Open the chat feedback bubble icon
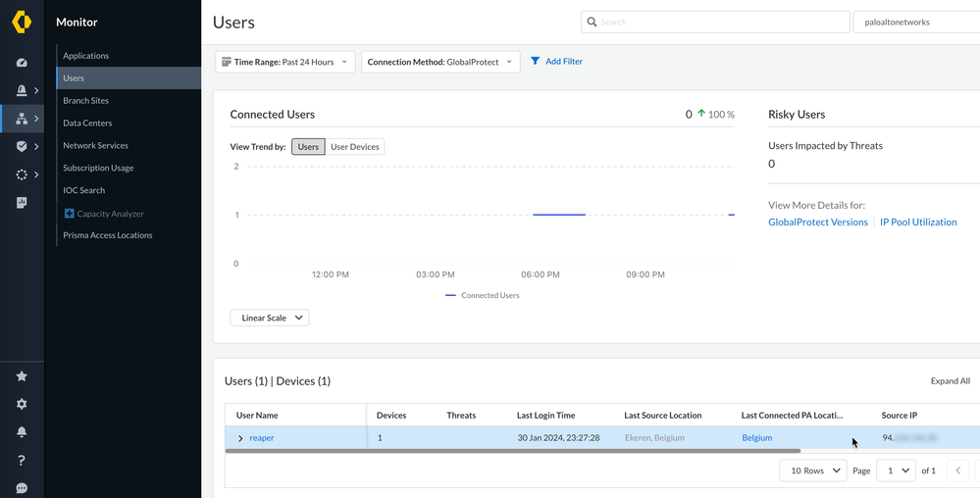The image size is (980, 498). point(22,488)
